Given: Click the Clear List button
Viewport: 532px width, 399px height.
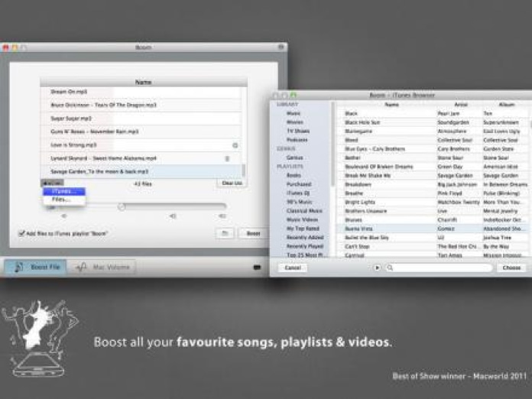Looking at the screenshot, I should tap(232, 183).
